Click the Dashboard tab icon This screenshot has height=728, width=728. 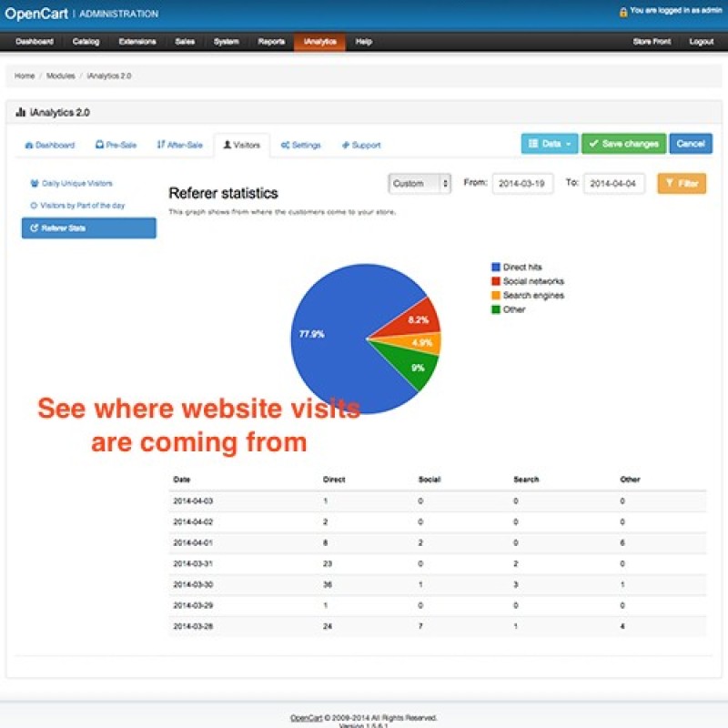(31, 144)
